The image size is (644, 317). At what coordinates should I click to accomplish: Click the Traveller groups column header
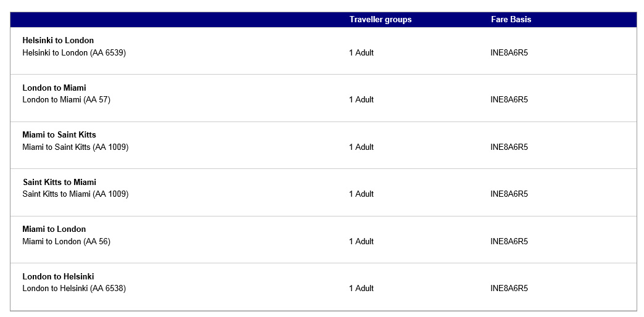[x=380, y=20]
